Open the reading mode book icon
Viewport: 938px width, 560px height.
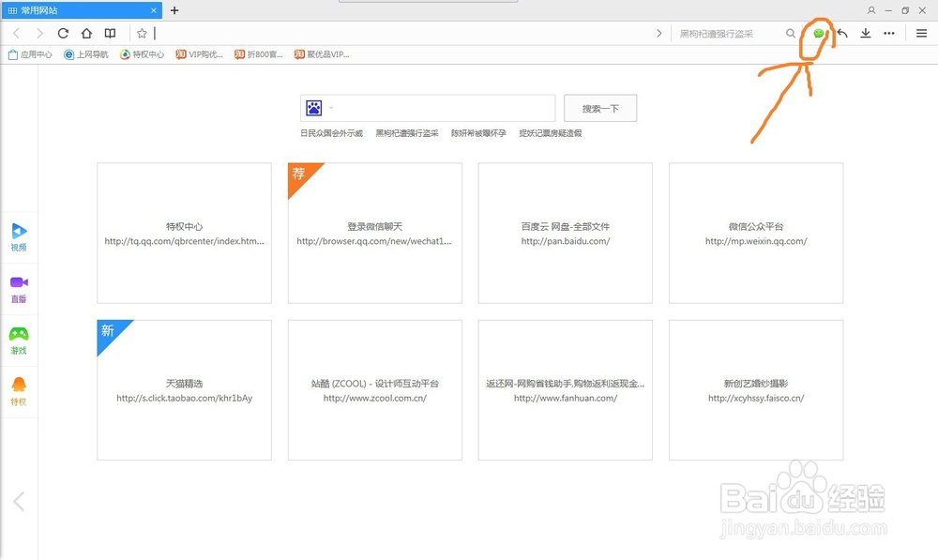110,34
